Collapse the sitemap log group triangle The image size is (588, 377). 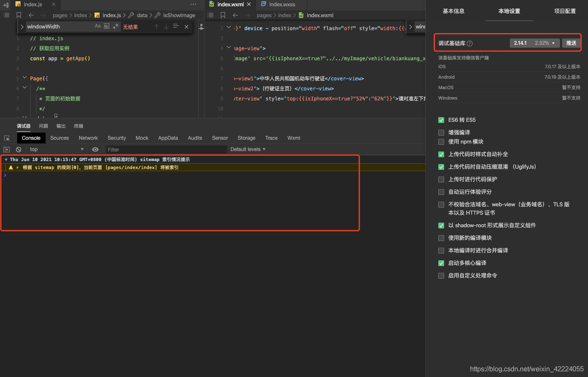pos(6,159)
